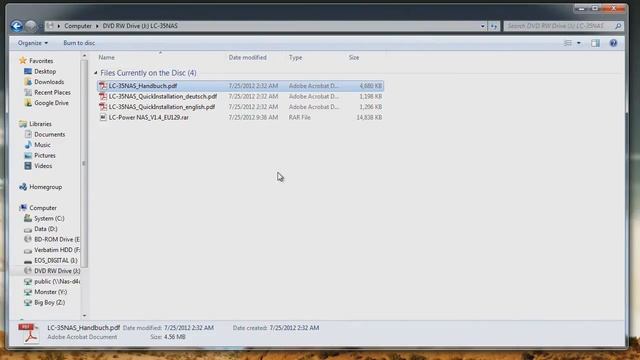Select LC-35NAS_QuickInstallation_deutsch.pdf
The width and height of the screenshot is (640, 360).
tap(240, 97)
